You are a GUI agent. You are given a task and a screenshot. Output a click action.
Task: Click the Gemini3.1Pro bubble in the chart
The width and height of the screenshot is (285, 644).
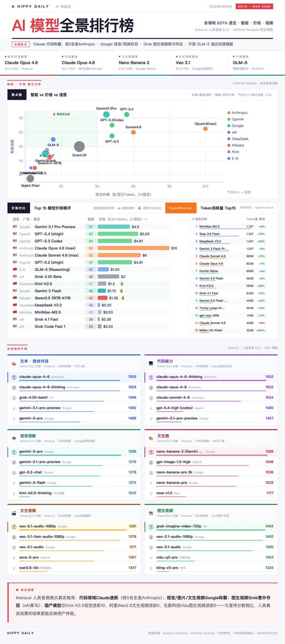pyautogui.click(x=106, y=114)
